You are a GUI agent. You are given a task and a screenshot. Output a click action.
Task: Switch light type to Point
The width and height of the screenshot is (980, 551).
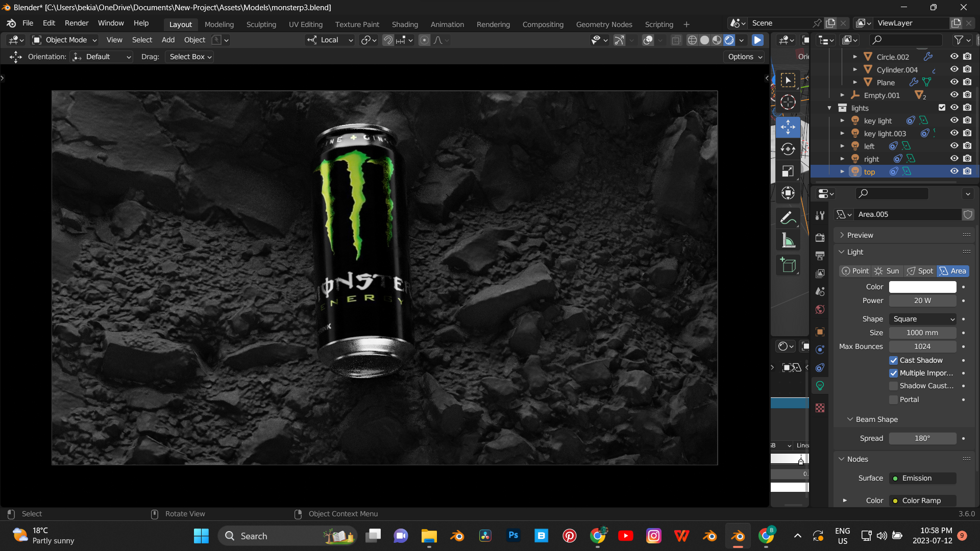click(x=854, y=271)
